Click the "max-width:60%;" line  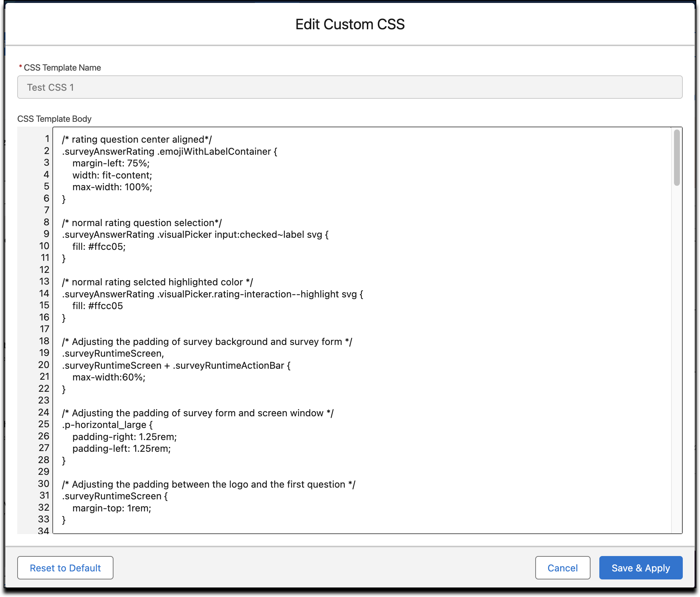109,377
